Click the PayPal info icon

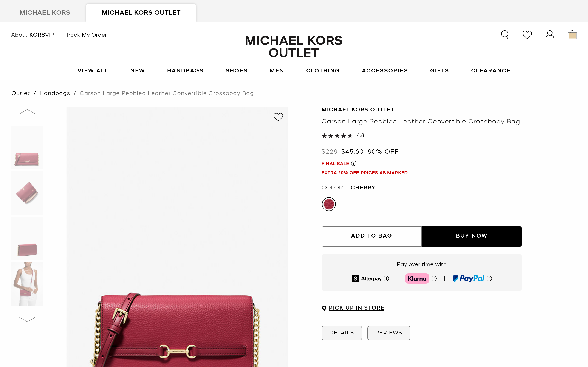pyautogui.click(x=489, y=278)
